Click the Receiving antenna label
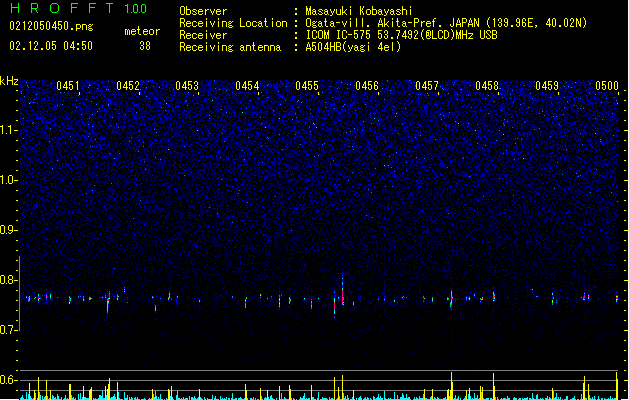The width and height of the screenshot is (629, 400). coord(230,47)
